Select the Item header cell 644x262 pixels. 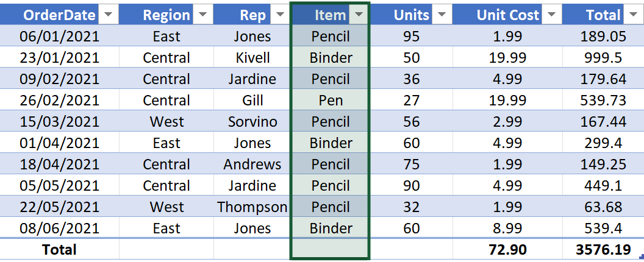pos(330,15)
